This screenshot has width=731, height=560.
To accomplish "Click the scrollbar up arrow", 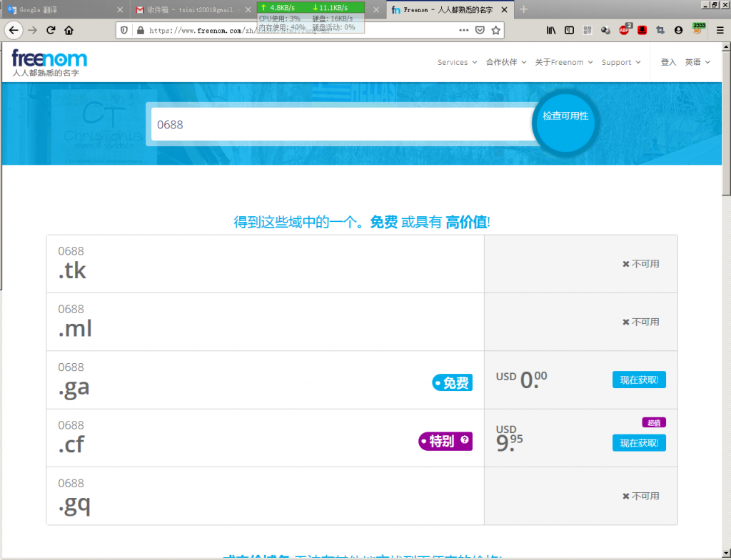I will tap(726, 46).
